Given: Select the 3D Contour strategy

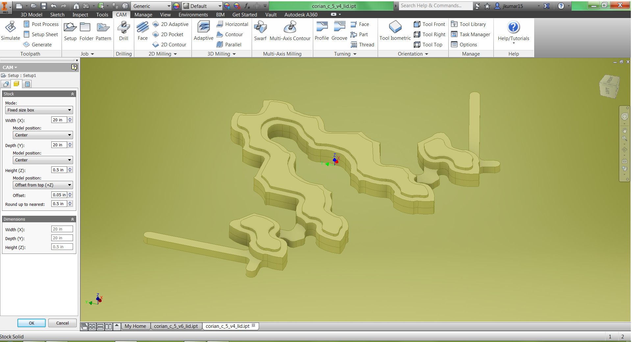Looking at the screenshot, I should pyautogui.click(x=230, y=35).
